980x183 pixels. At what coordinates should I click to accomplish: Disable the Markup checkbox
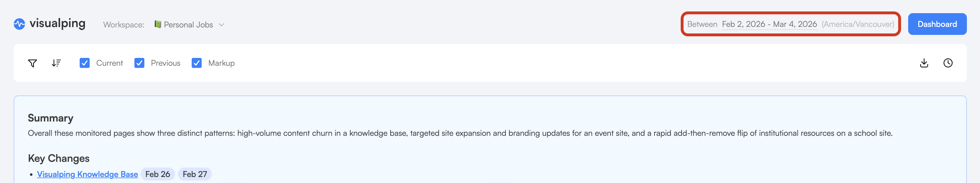coord(196,63)
